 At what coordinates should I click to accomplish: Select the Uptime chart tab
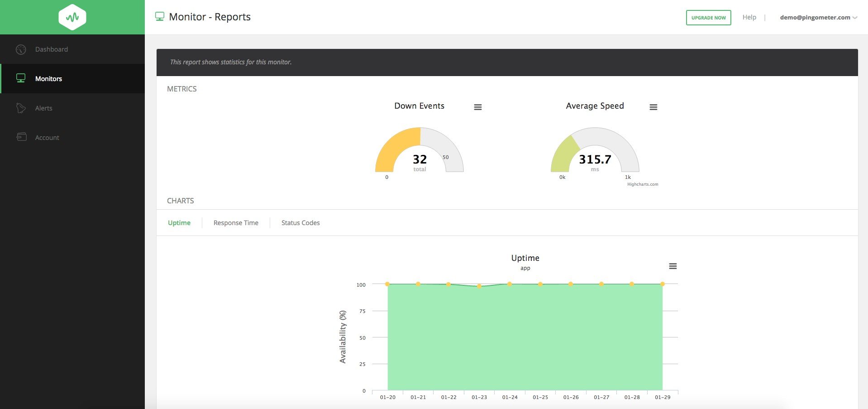[x=179, y=223]
